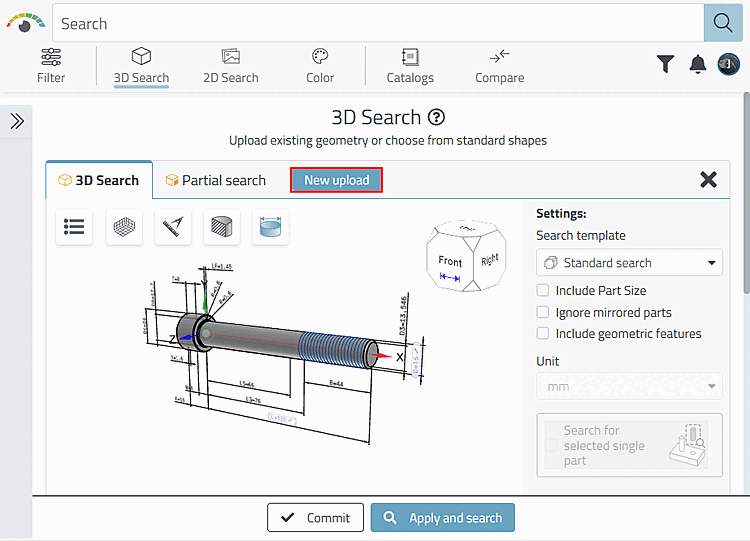Expand the collapsed left sidebar
The image size is (750, 541).
pos(17,122)
